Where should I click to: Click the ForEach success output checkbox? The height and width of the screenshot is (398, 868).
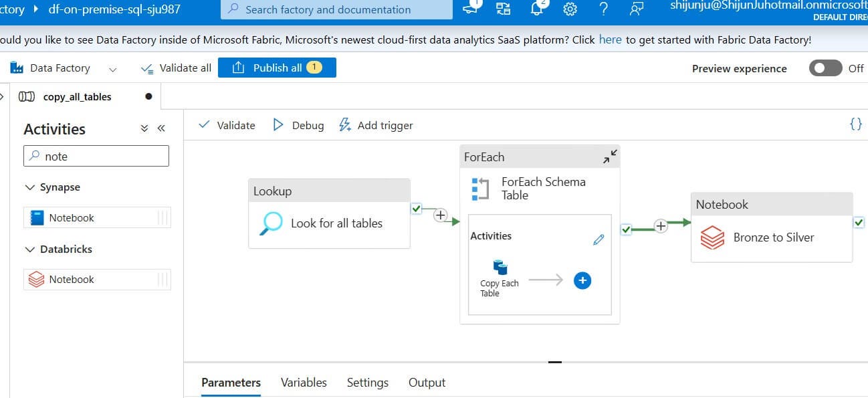point(626,229)
